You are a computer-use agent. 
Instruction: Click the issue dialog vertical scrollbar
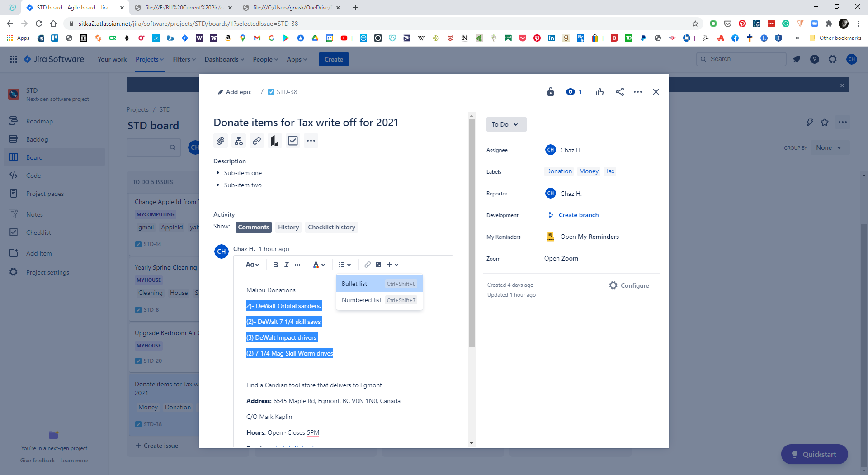(472, 233)
